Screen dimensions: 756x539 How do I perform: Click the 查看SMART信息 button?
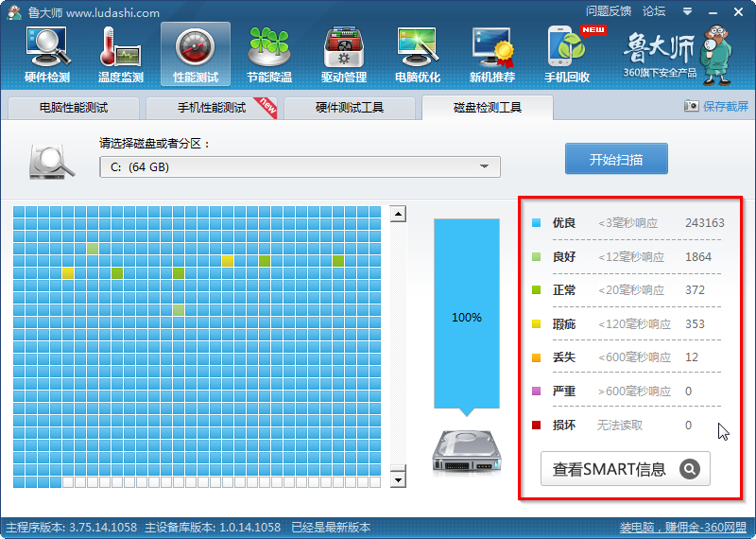click(625, 469)
